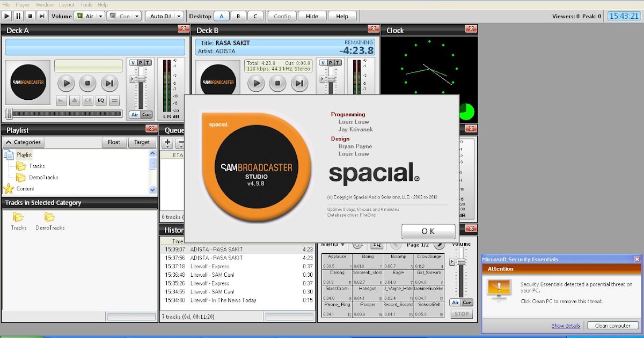
Task: Open the Layout menu
Action: pyautogui.click(x=67, y=5)
